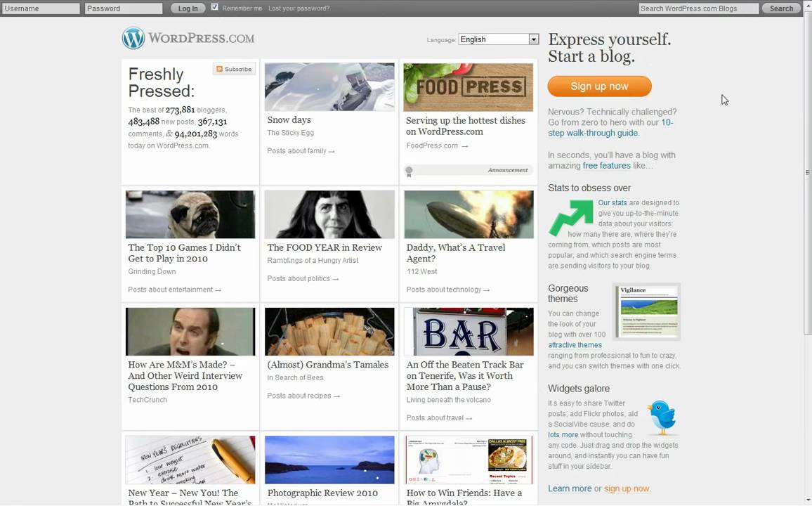Click the Learn more link
Image resolution: width=812 pixels, height=506 pixels.
click(570, 488)
